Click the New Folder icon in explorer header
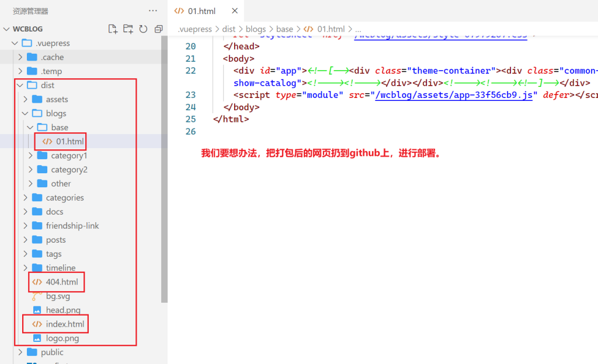Viewport: 598px width, 364px height. click(x=128, y=29)
